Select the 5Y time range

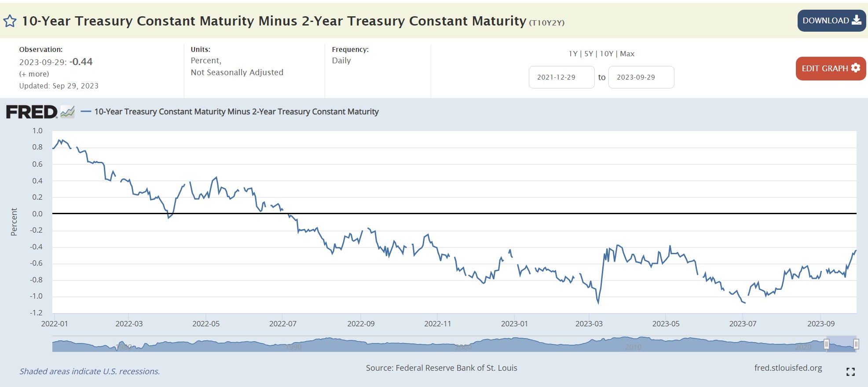pos(589,54)
